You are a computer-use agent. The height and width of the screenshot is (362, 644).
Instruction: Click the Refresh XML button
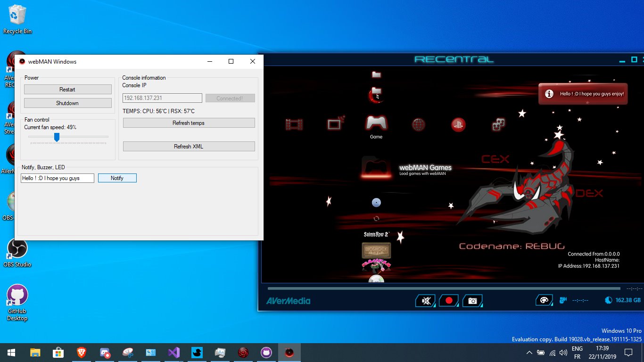[189, 147]
